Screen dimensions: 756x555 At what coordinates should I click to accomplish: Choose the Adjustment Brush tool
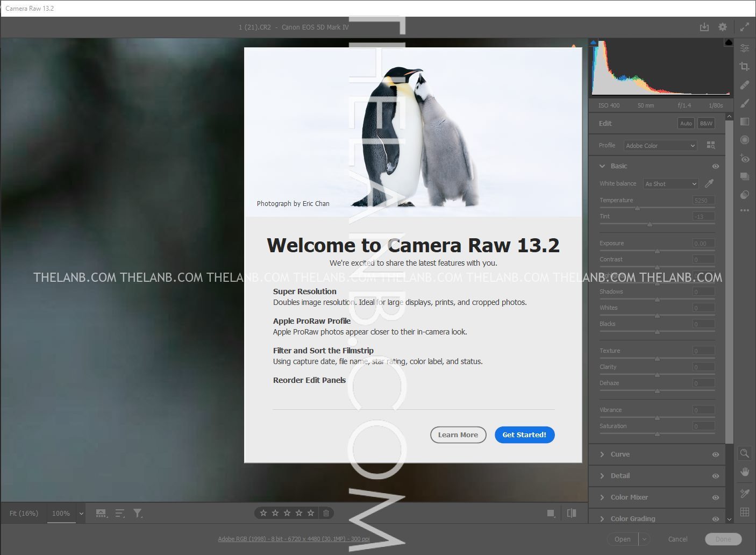745,103
